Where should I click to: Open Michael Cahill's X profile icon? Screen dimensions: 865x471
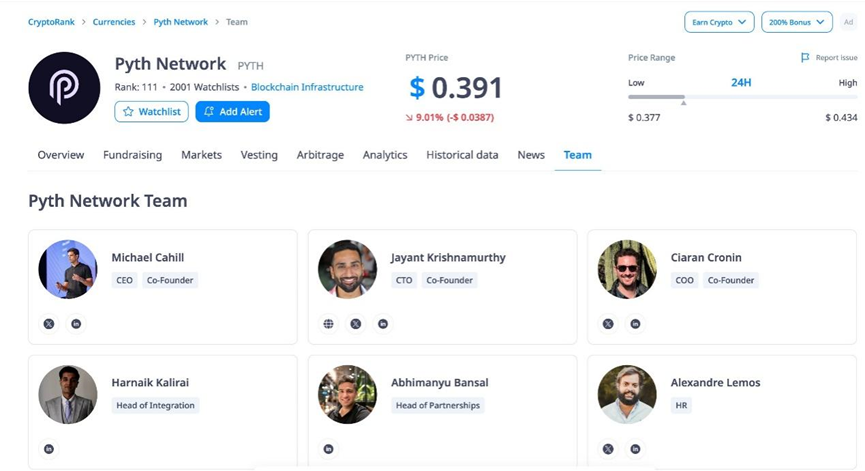click(x=49, y=324)
